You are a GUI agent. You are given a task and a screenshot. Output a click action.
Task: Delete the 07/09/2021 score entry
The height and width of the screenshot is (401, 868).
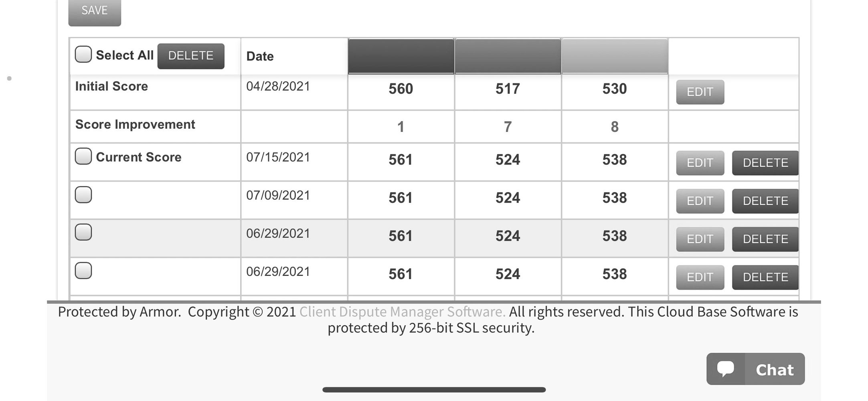[x=765, y=201]
